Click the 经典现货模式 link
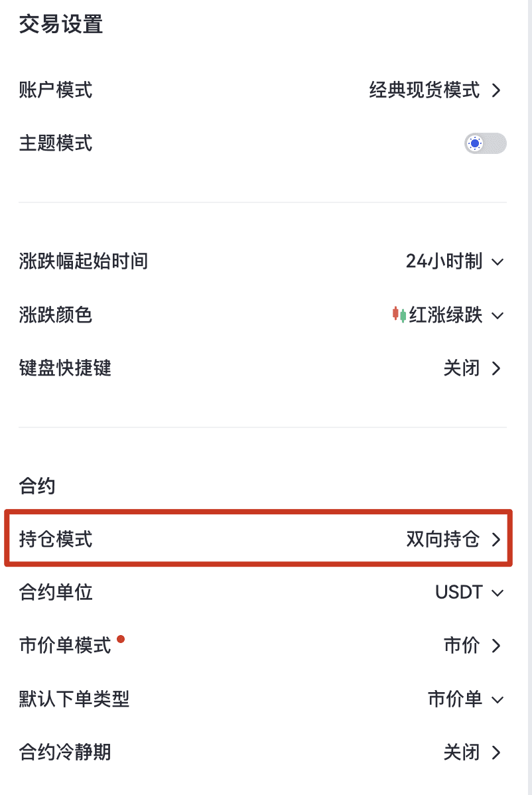Image resolution: width=532 pixels, height=795 pixels. tap(424, 90)
